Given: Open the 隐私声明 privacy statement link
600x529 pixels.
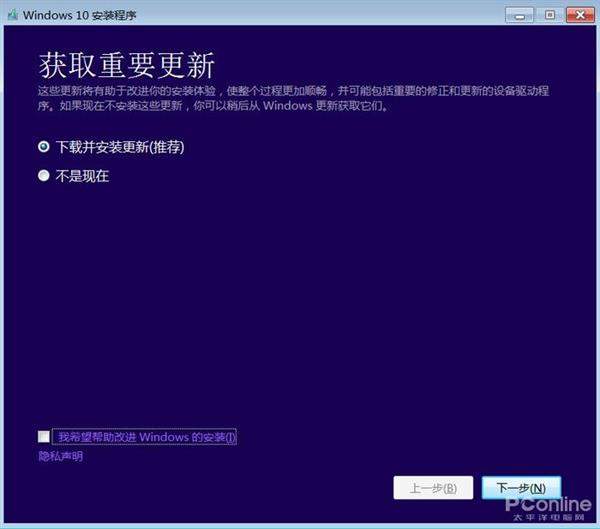Looking at the screenshot, I should pyautogui.click(x=60, y=456).
